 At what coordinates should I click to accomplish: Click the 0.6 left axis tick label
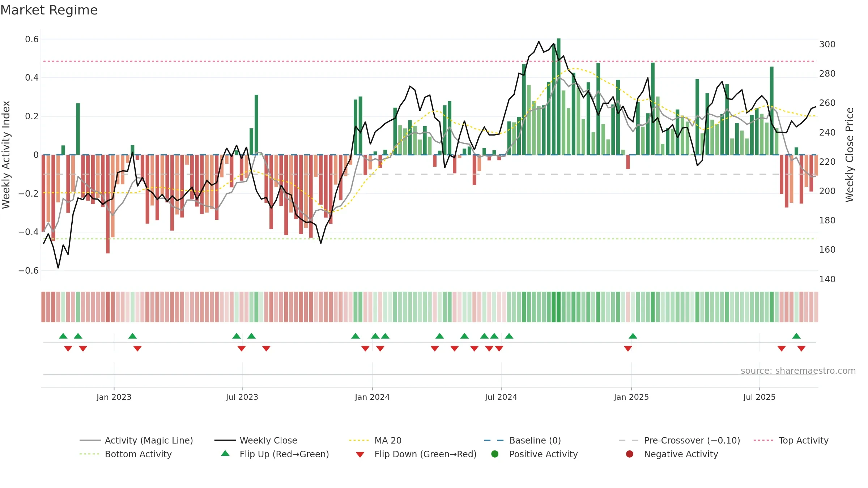coord(32,39)
